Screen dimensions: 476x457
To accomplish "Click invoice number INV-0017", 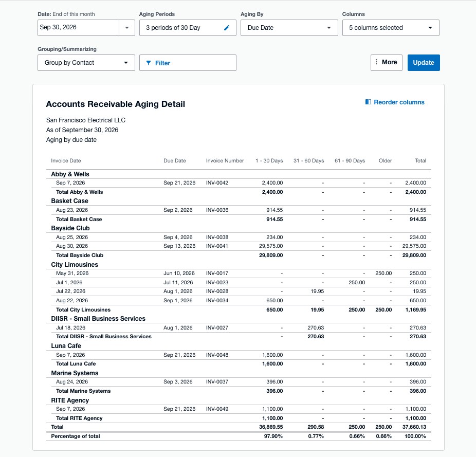I will pyautogui.click(x=217, y=273).
